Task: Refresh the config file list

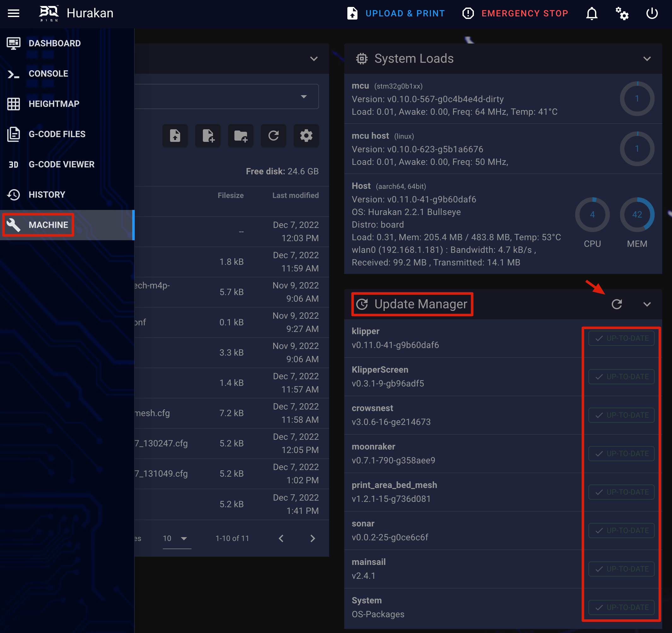Action: pyautogui.click(x=273, y=136)
